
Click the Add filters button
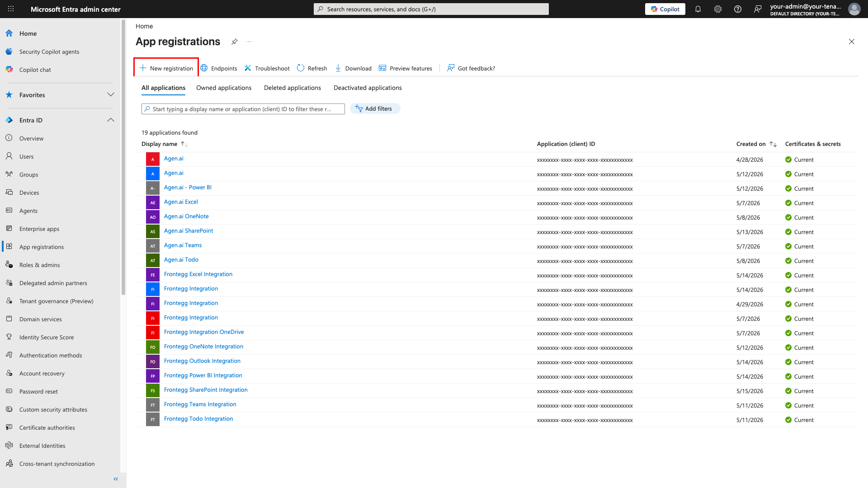pyautogui.click(x=375, y=109)
